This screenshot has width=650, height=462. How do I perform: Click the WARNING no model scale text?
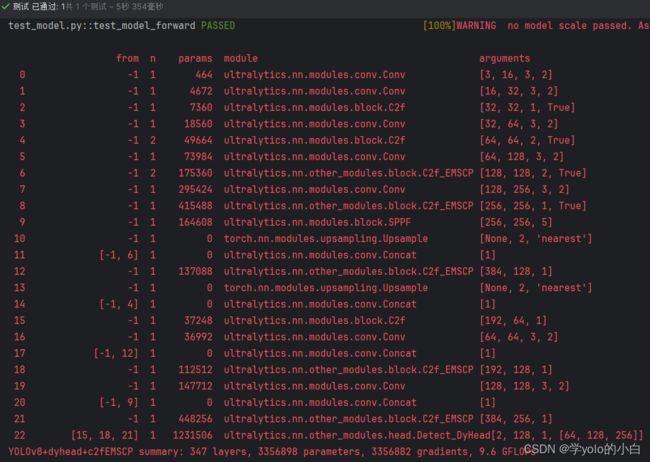pyautogui.click(x=553, y=25)
